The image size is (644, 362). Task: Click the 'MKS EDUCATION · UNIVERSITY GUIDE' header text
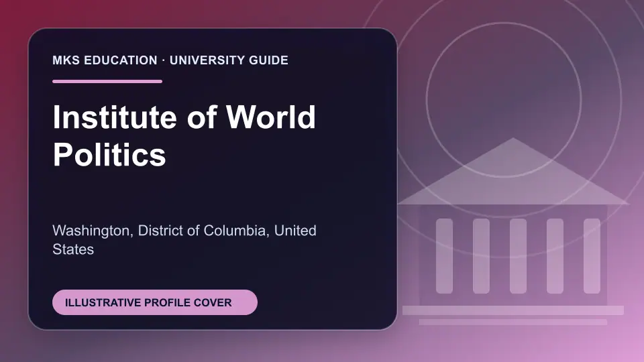170,60
